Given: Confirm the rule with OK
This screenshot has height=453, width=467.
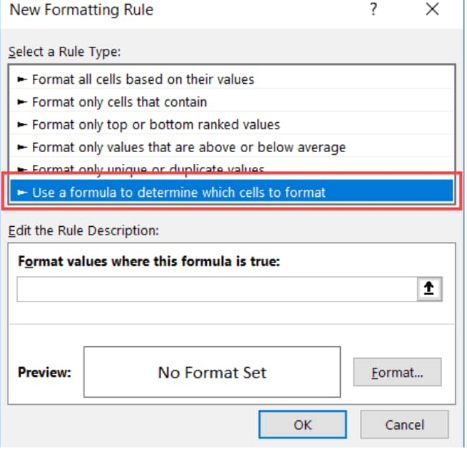Looking at the screenshot, I should click(x=303, y=425).
